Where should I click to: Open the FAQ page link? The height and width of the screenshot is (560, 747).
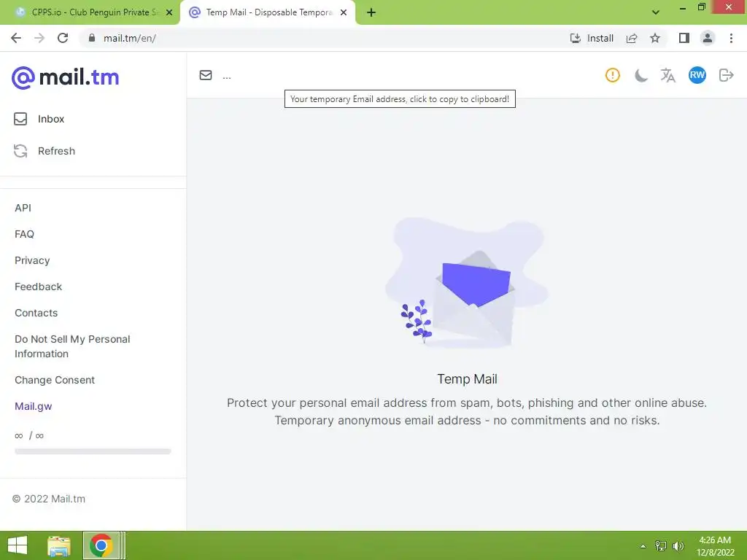click(x=24, y=234)
